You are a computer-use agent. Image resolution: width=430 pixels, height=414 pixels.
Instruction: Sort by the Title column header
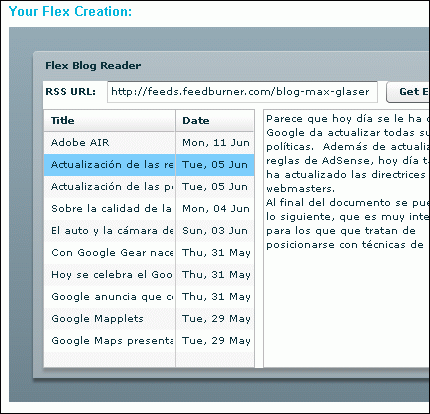[109, 121]
